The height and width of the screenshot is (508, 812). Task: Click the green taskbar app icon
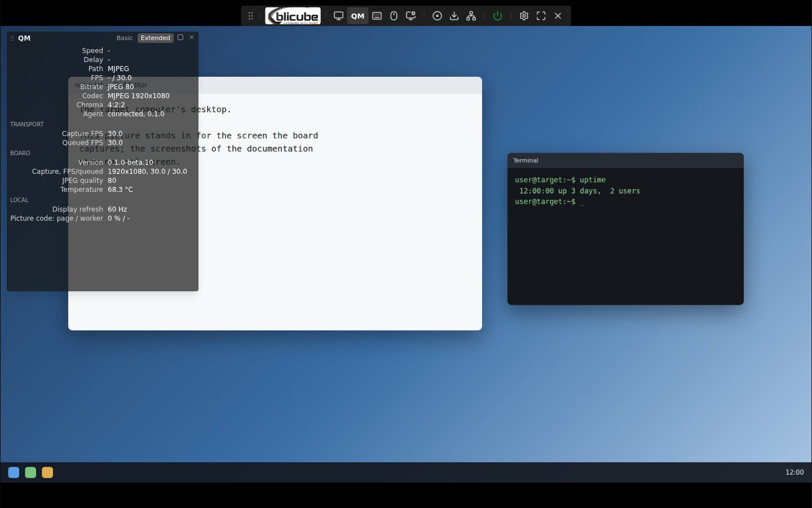click(30, 472)
